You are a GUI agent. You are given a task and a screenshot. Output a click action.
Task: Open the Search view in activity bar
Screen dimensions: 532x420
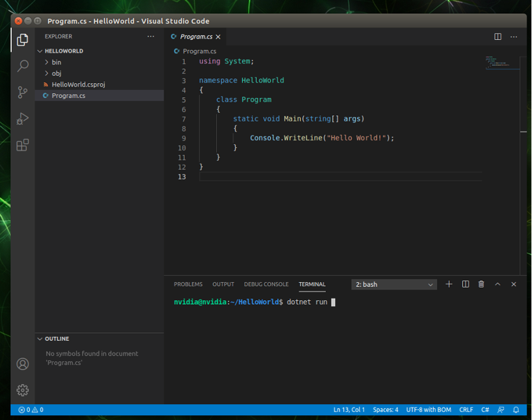click(x=23, y=66)
